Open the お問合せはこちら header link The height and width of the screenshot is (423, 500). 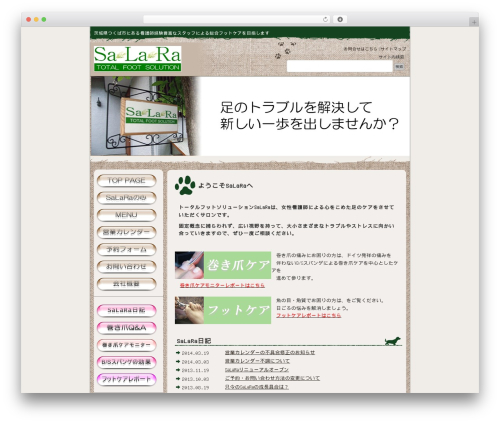[360, 49]
